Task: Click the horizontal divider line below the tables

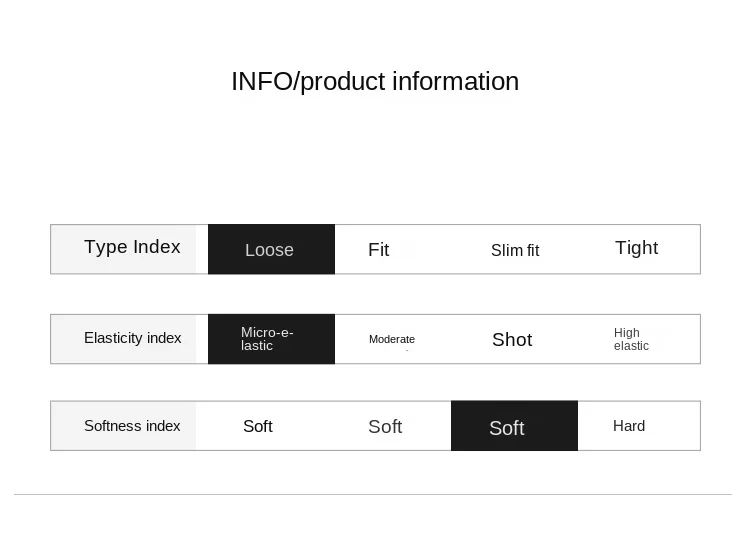Action: [373, 494]
